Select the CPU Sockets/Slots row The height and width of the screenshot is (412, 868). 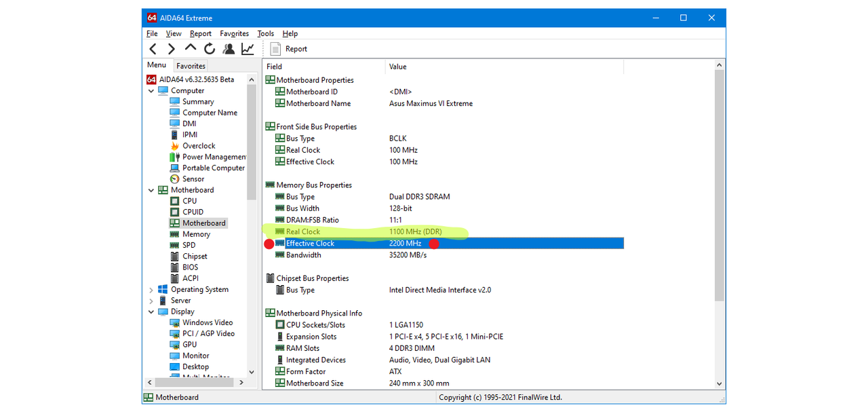(443, 325)
